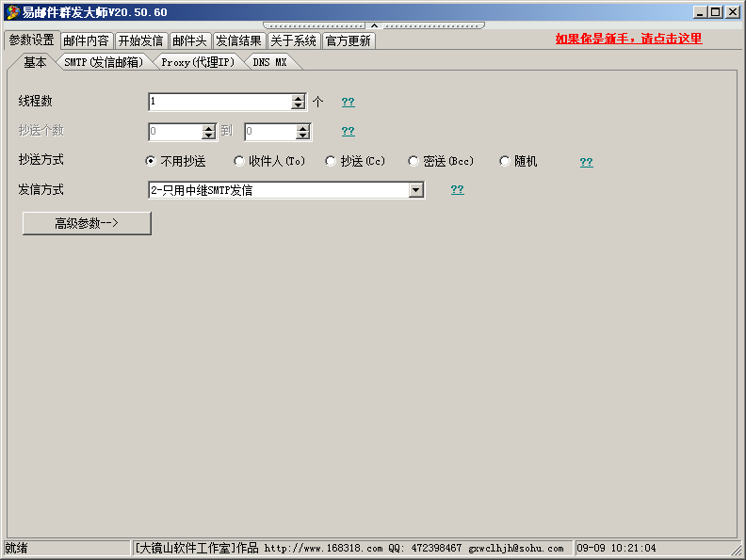Decrease 线程数 with the down arrow
Image resolution: width=746 pixels, height=560 pixels.
click(299, 105)
